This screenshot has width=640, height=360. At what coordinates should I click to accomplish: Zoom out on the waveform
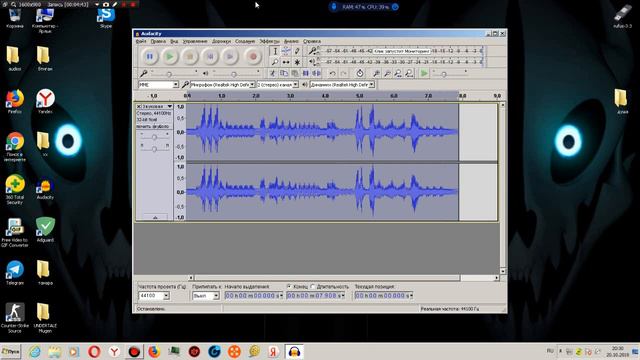coord(387,73)
